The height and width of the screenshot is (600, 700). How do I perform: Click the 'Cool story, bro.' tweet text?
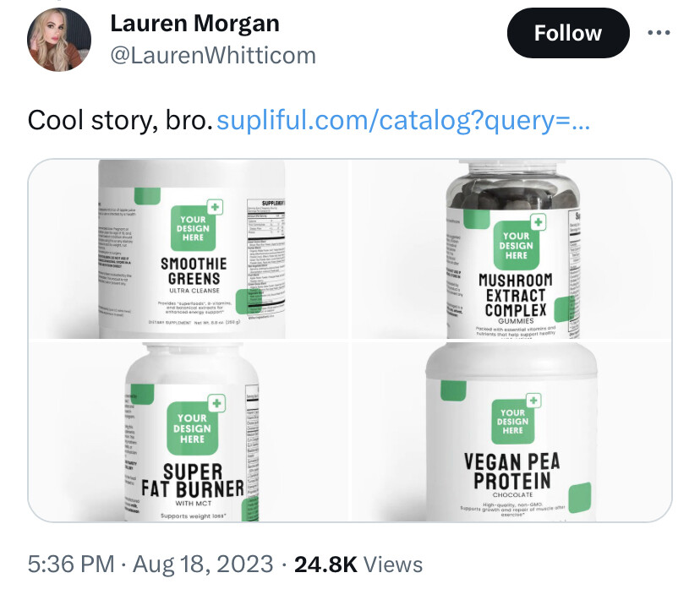[x=120, y=121]
